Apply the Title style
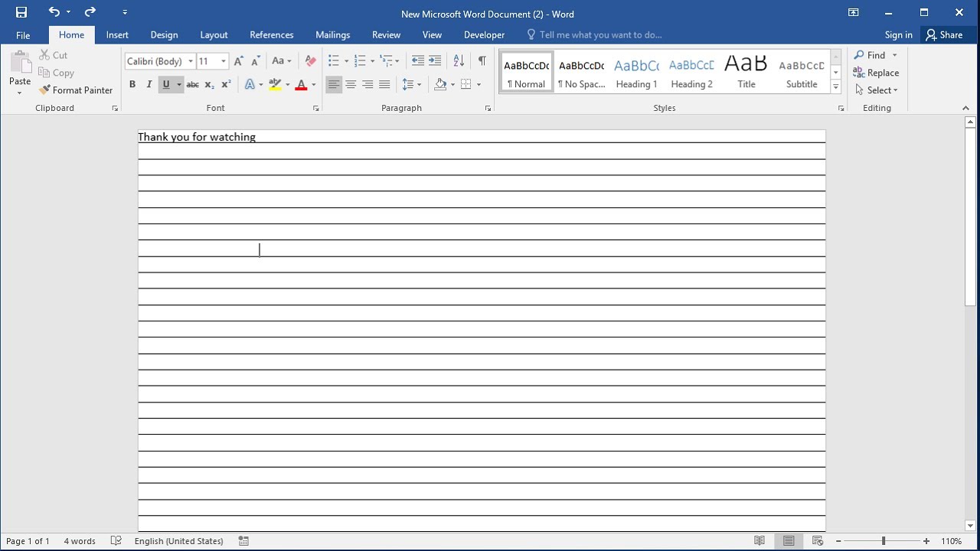980x551 pixels. point(746,73)
